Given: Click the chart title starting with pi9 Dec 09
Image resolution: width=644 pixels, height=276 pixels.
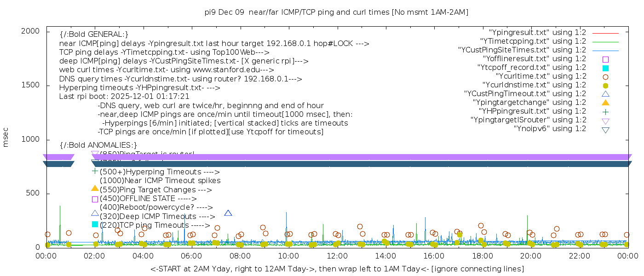Looking at the screenshot, I should (336, 12).
